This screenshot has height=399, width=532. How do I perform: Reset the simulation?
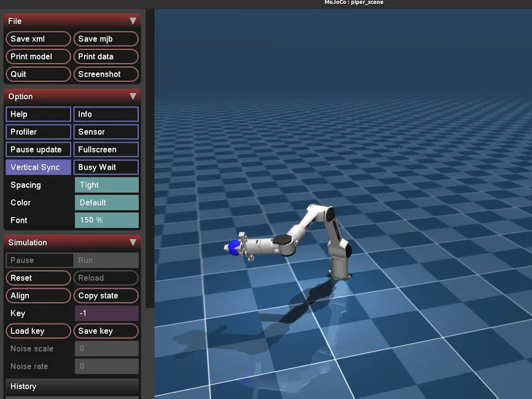click(38, 278)
